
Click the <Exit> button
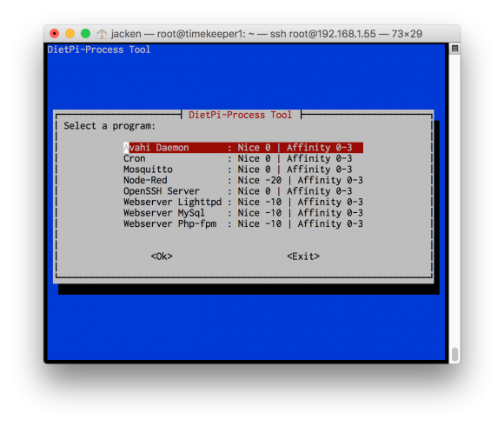[303, 256]
